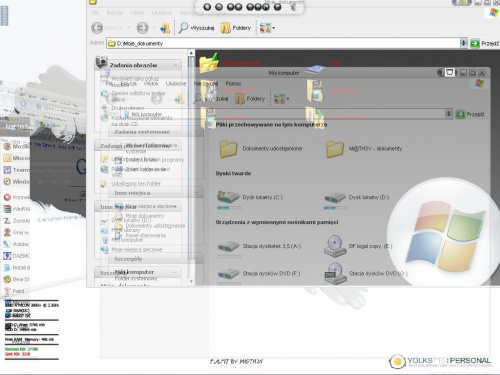Viewport: 500px width, 375px height.
Task: Select Stacja dyskietek 3,5 (A:) floppy icon
Action: click(x=228, y=246)
